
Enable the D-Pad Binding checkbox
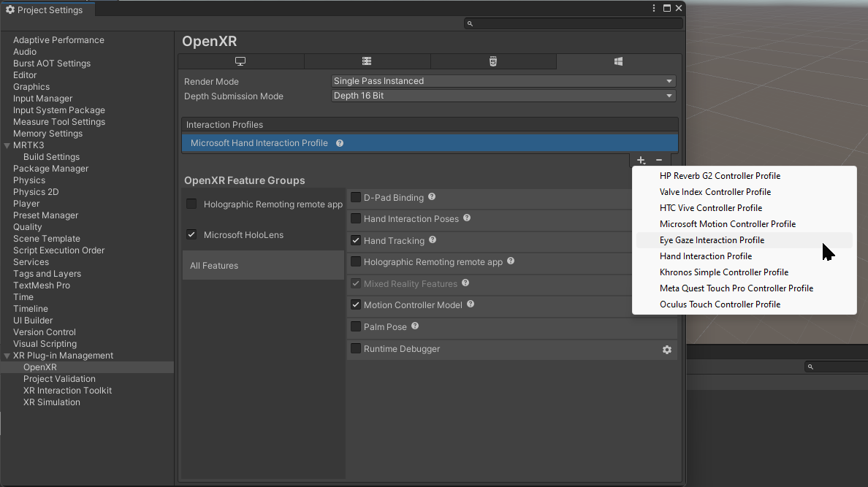click(356, 197)
